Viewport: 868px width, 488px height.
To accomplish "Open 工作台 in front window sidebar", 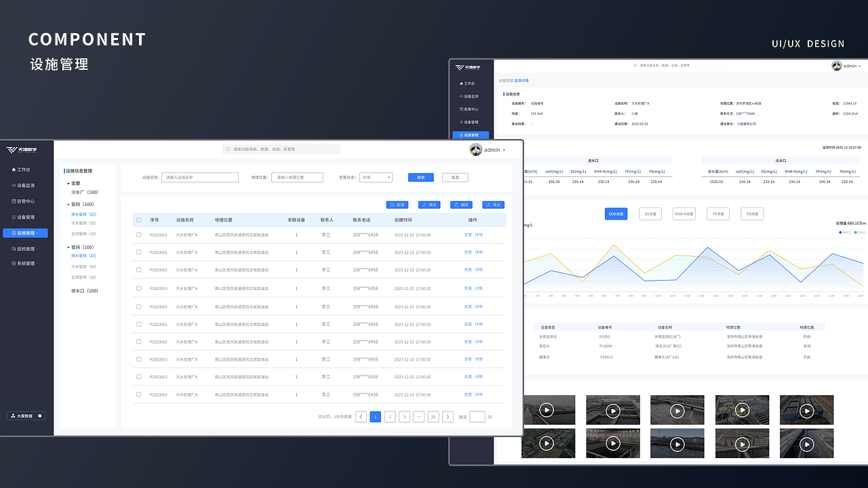I will pos(21,169).
